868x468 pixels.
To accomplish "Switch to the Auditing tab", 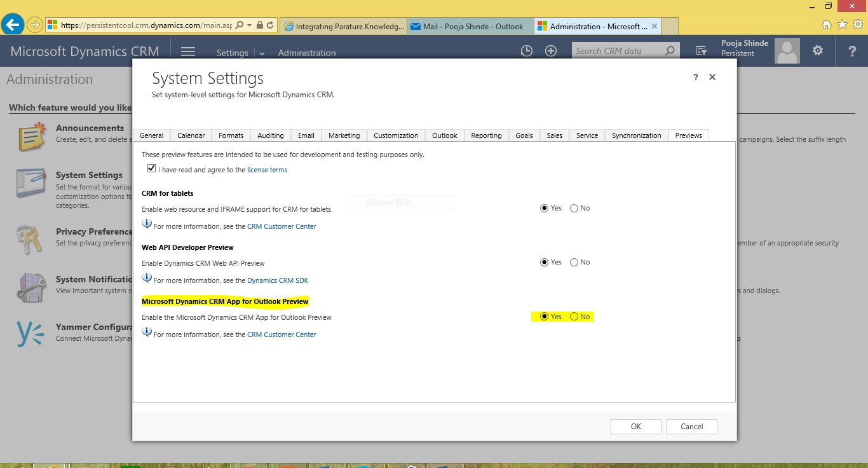I will (x=271, y=135).
